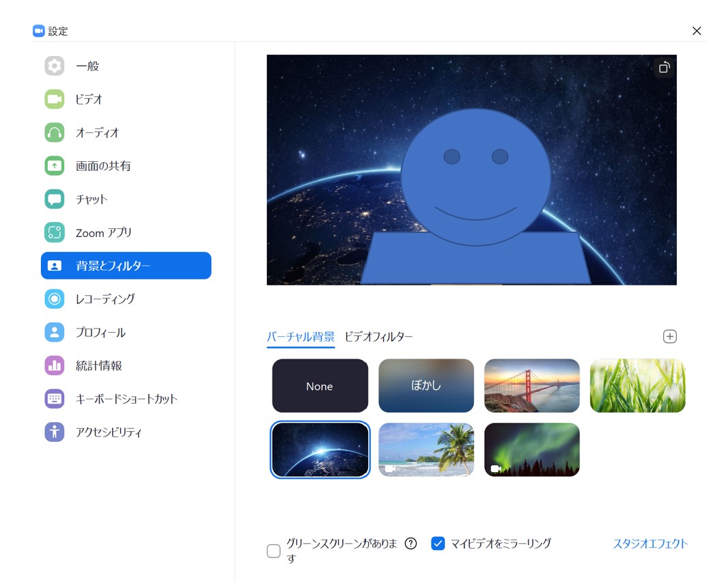Select the Earth from space background
Screen dimensions: 728x582
pyautogui.click(x=320, y=449)
